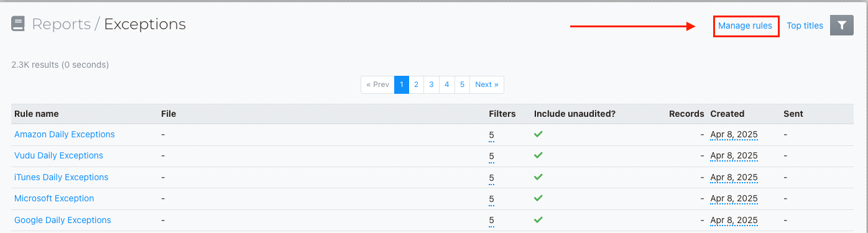868x233 pixels.
Task: Click the green checkmark in the Amazon row
Action: (538, 134)
